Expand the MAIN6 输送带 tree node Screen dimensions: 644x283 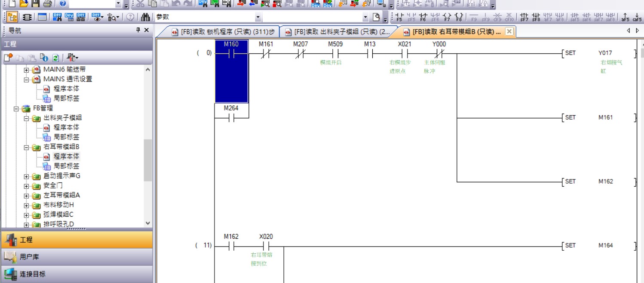click(27, 70)
